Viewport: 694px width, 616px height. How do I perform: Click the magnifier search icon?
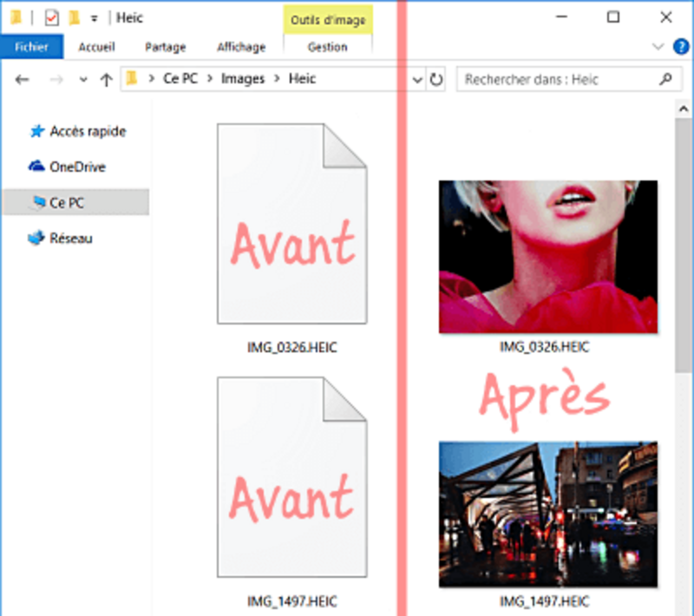click(x=665, y=79)
